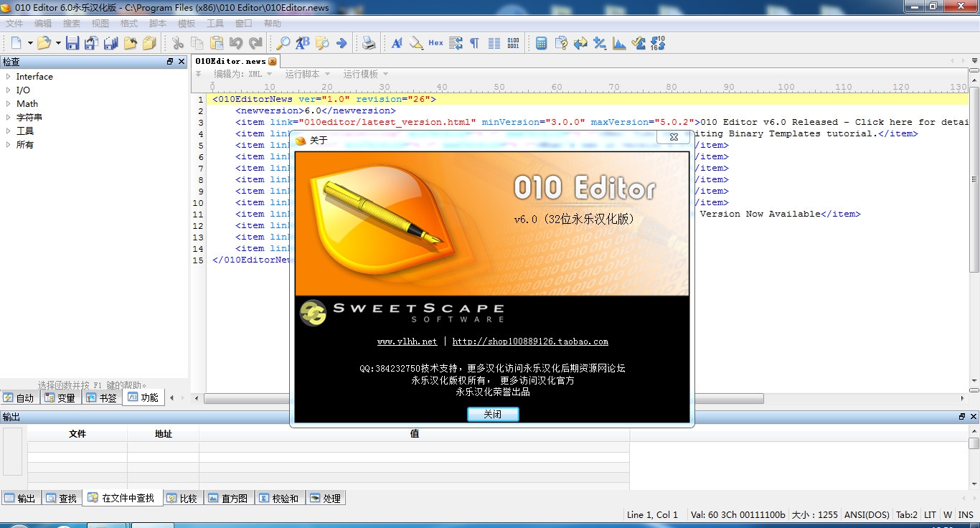Toggle INS insert mode in status bar

pos(966,514)
